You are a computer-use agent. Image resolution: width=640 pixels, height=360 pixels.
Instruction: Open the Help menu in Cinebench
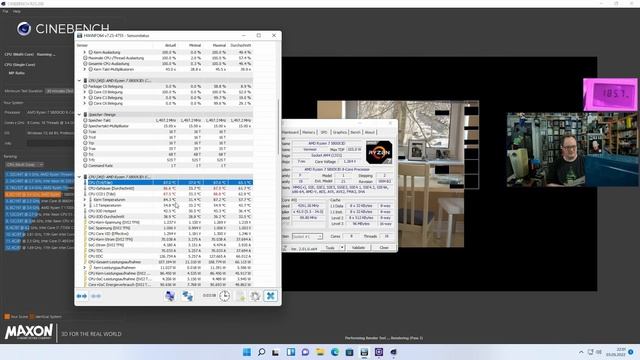[x=17, y=11]
